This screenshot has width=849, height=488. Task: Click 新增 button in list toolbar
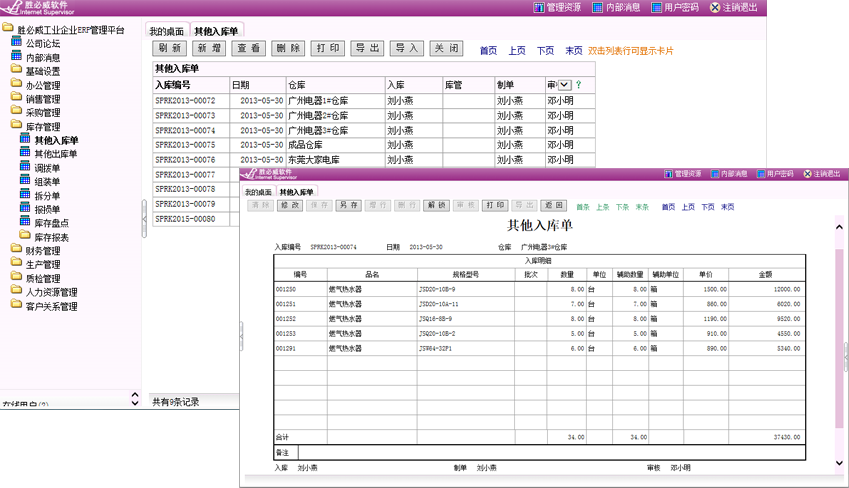(209, 48)
